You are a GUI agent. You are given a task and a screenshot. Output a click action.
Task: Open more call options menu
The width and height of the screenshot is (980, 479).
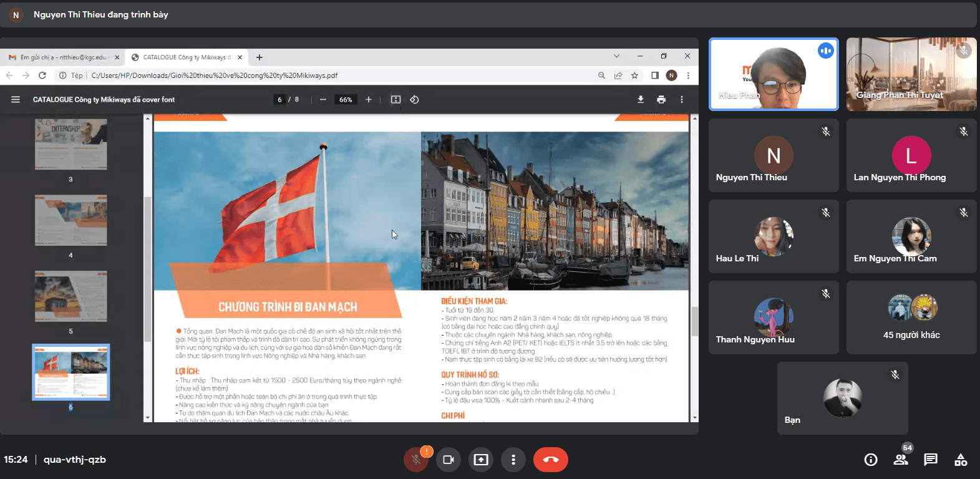(x=513, y=460)
